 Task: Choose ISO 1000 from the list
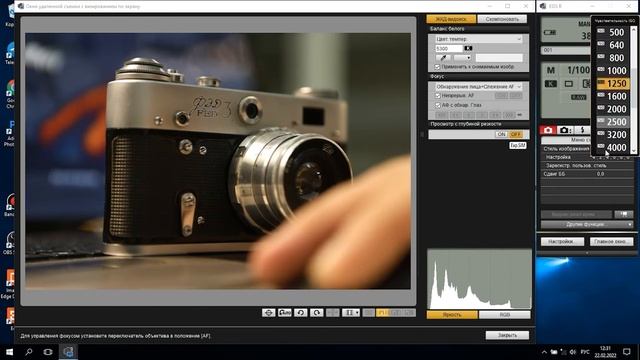click(613, 71)
